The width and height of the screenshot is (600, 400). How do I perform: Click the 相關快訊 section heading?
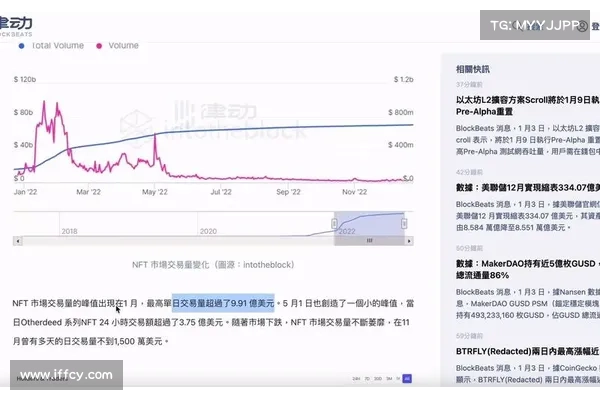click(473, 69)
